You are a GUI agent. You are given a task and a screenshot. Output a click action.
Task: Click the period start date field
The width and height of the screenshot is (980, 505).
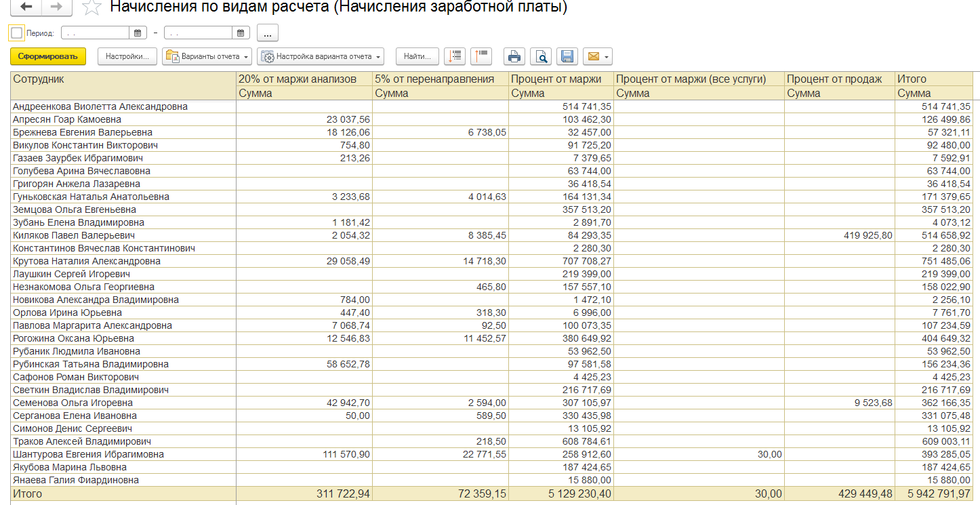[96, 33]
